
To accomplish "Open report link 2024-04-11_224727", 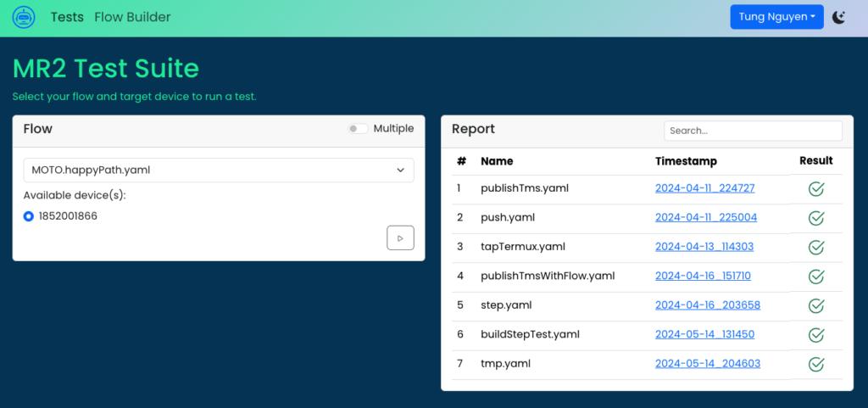I will 704,188.
